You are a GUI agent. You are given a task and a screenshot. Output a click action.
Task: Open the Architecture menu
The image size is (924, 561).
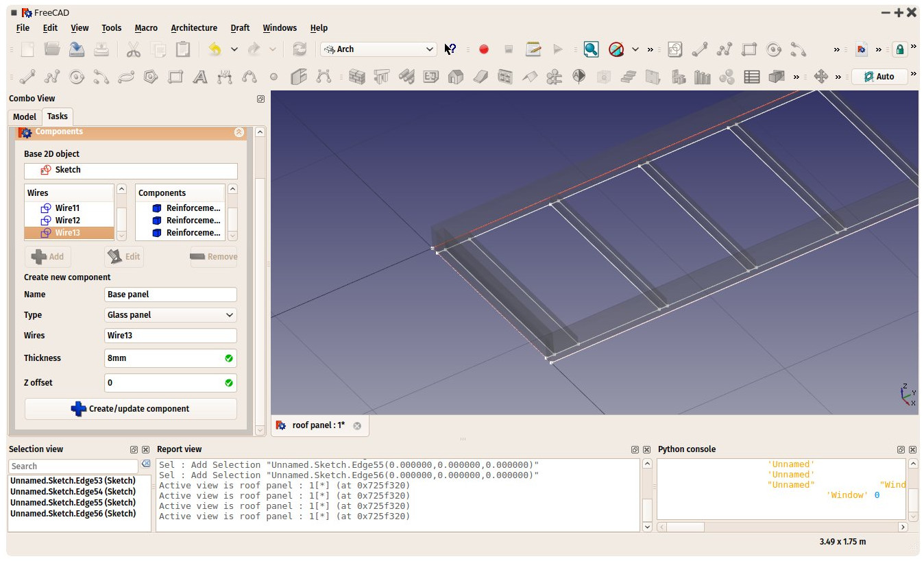[194, 28]
